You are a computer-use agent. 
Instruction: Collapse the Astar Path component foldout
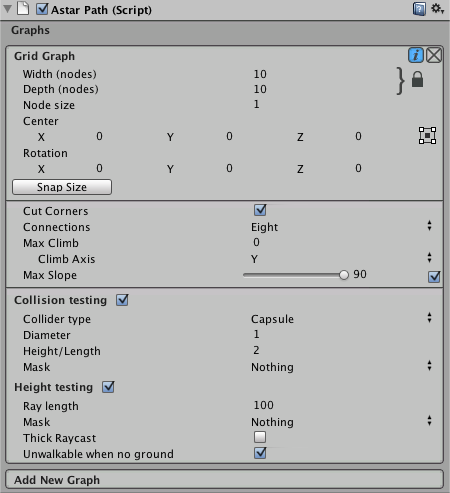coord(7,9)
